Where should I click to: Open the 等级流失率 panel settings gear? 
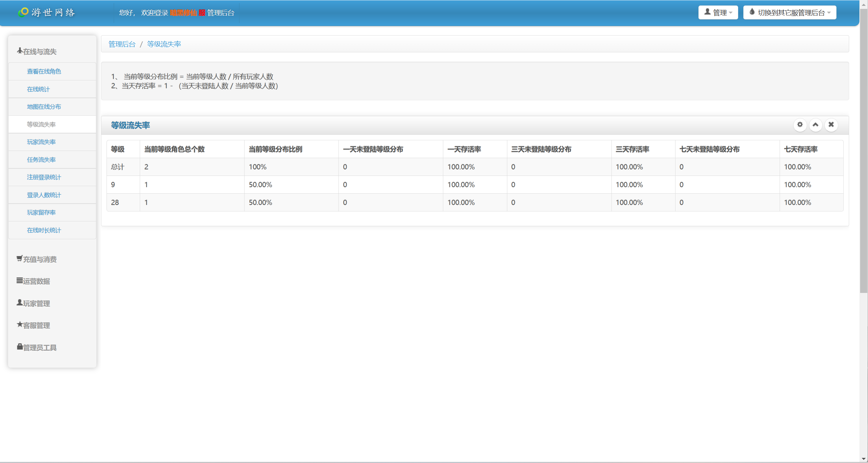[x=800, y=125]
